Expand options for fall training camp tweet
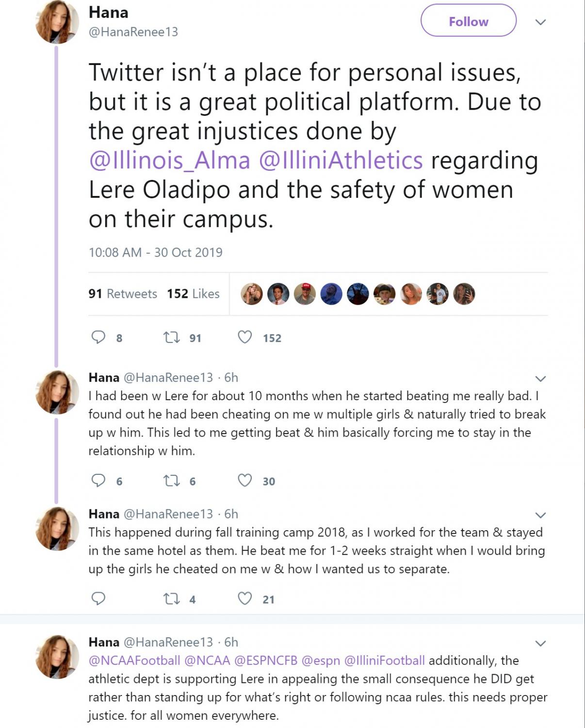The image size is (585, 728). tap(540, 515)
